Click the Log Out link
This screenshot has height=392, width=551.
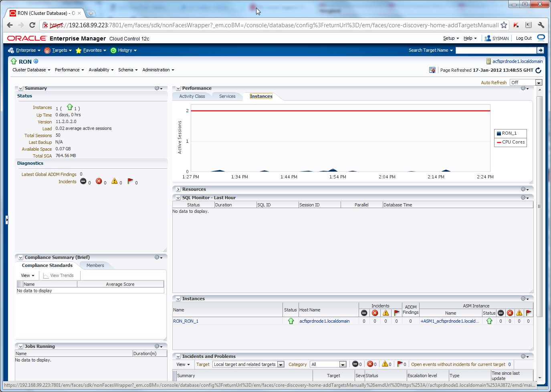point(524,38)
